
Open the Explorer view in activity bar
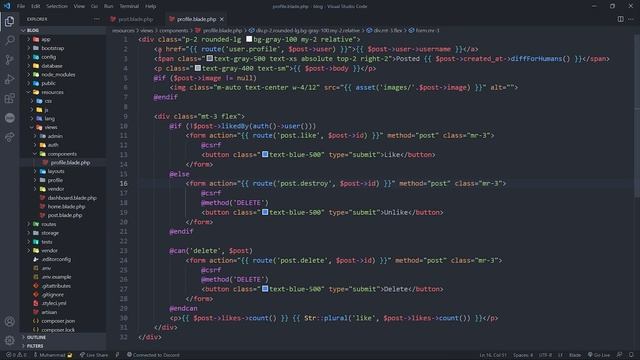coord(9,21)
